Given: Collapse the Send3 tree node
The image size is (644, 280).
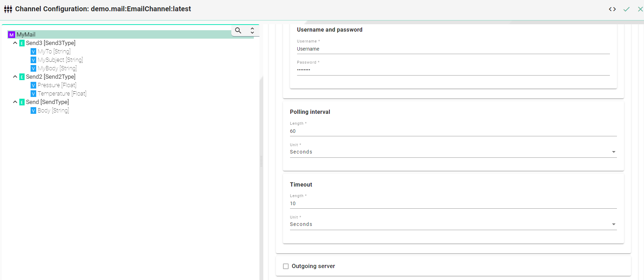Looking at the screenshot, I should [15, 43].
